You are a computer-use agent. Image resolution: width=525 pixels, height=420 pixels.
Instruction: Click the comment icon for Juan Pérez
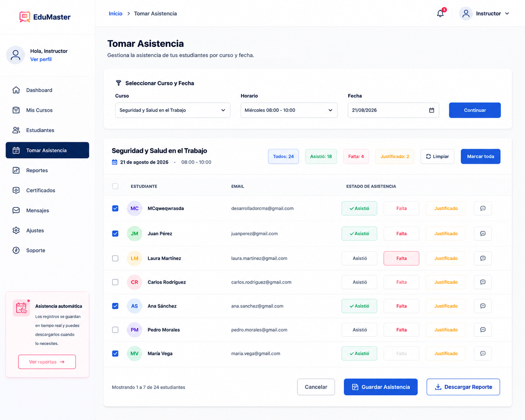pos(483,234)
